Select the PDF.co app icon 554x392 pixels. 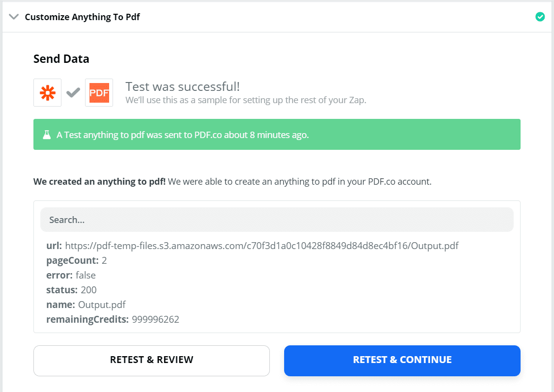[98, 92]
